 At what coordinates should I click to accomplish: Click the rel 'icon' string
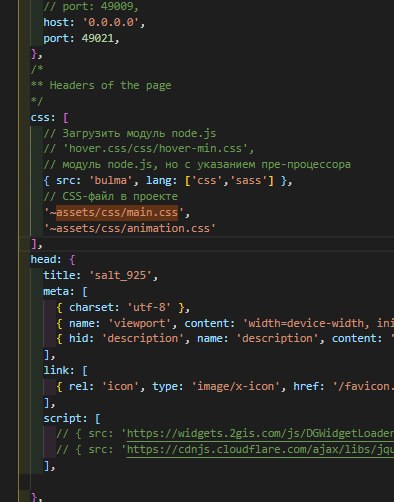(x=120, y=386)
